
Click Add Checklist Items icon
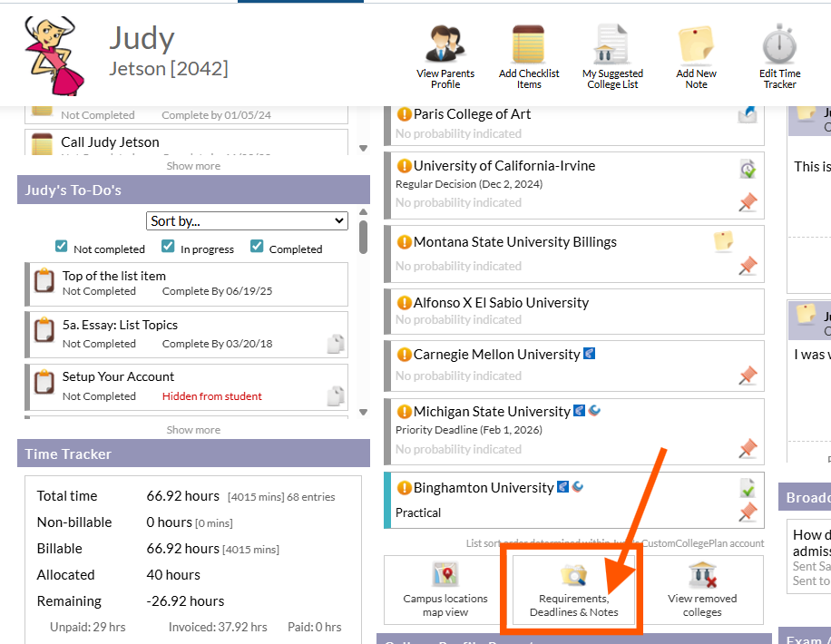(528, 44)
